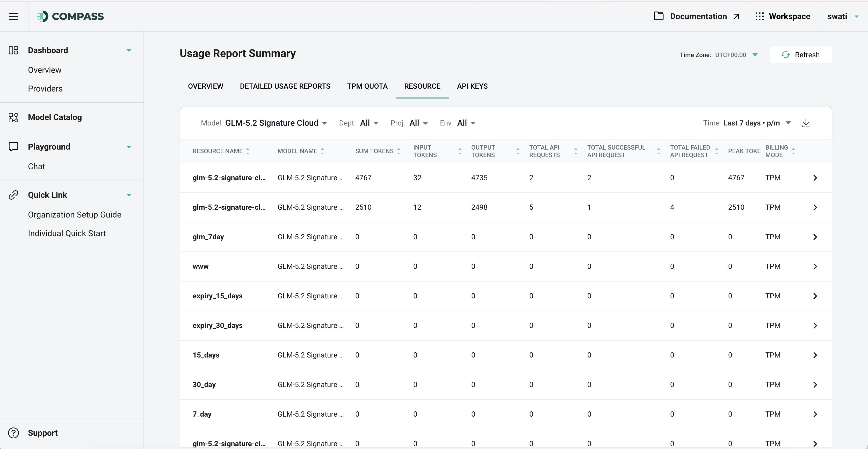Switch to Detailed Usage Reports tab

point(285,86)
